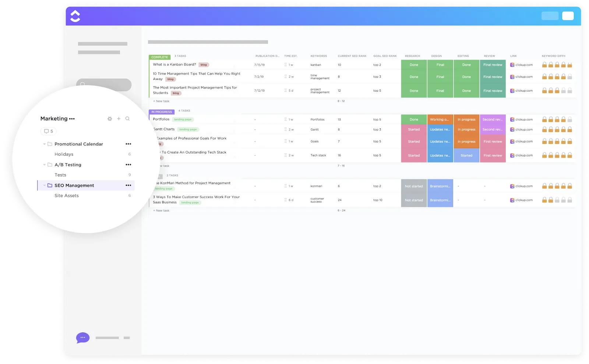Viewport: 589px width, 364px height.
Task: Open task What is a Kanban Board?
Action: [x=174, y=64]
